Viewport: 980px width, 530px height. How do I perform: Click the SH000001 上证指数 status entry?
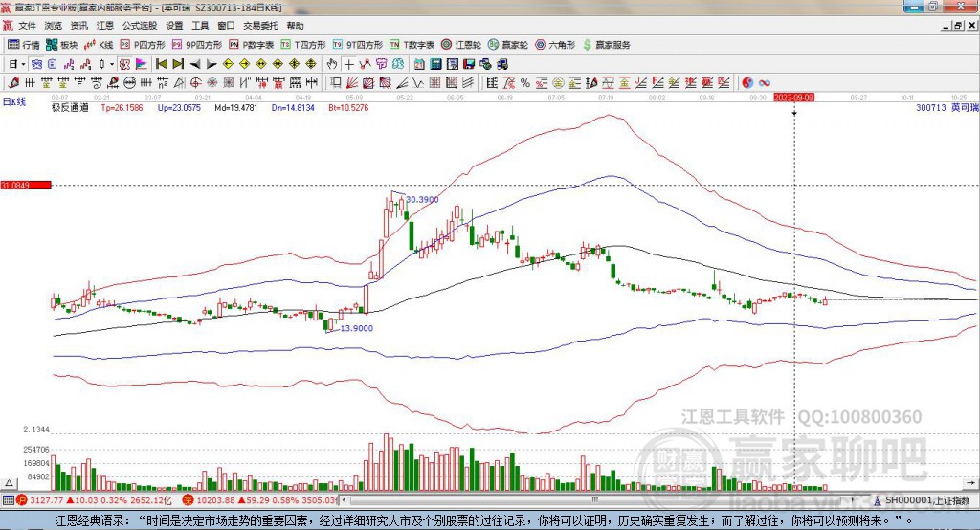[x=926, y=500]
